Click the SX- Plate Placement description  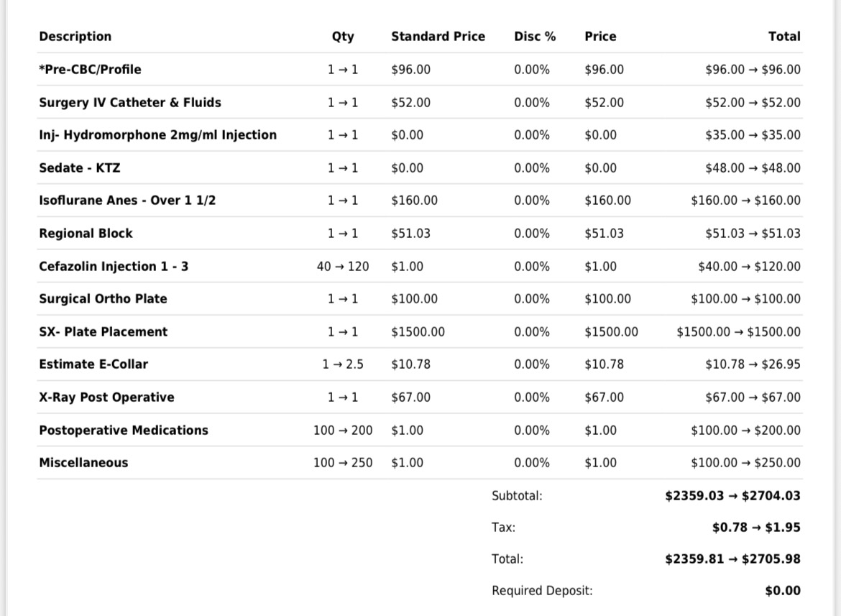(103, 332)
